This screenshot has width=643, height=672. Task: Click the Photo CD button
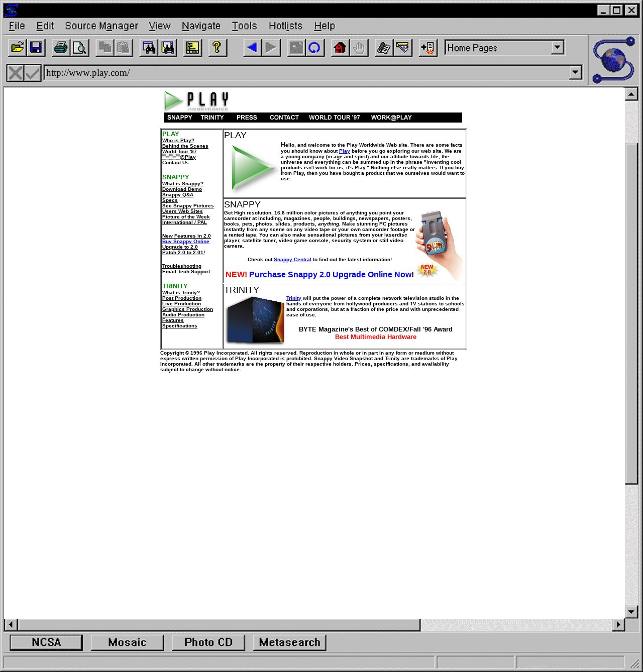click(x=208, y=642)
